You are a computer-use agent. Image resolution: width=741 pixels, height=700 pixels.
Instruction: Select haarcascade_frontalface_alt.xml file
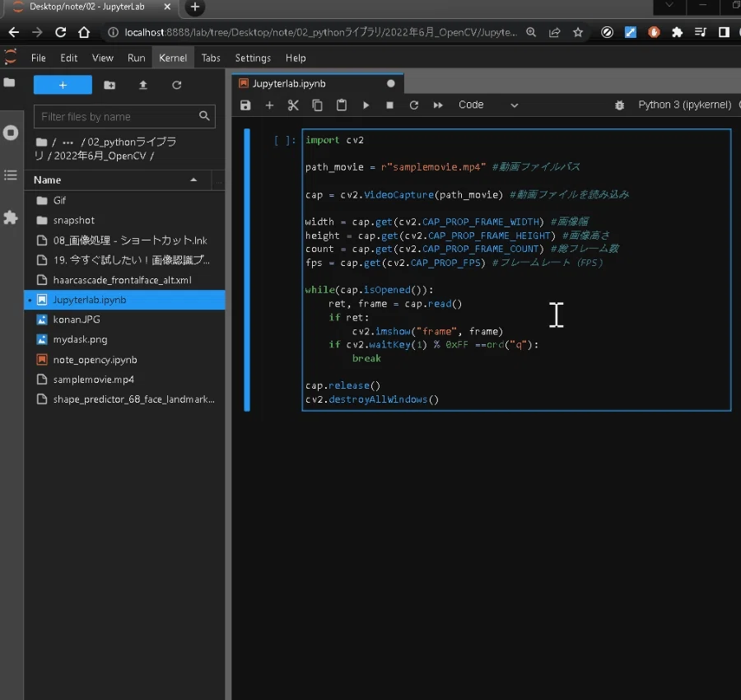tap(124, 280)
